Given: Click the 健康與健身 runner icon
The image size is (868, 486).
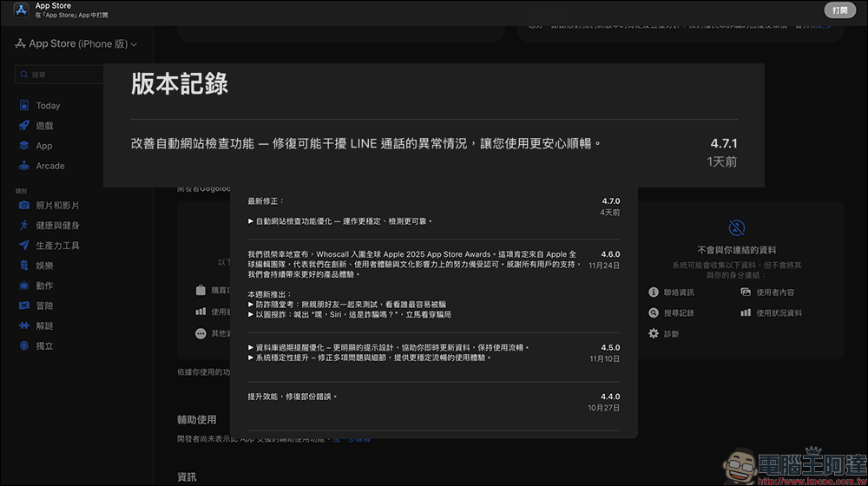Looking at the screenshot, I should click(x=23, y=226).
